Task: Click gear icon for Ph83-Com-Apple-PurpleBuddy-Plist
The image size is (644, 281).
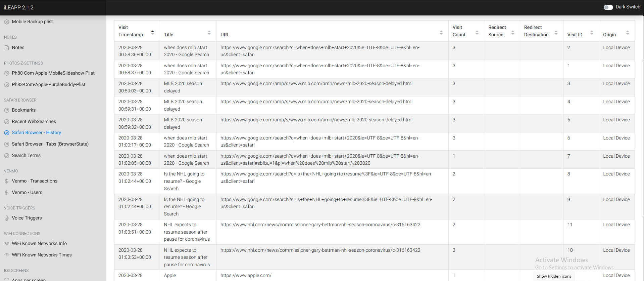Action: coord(7,85)
